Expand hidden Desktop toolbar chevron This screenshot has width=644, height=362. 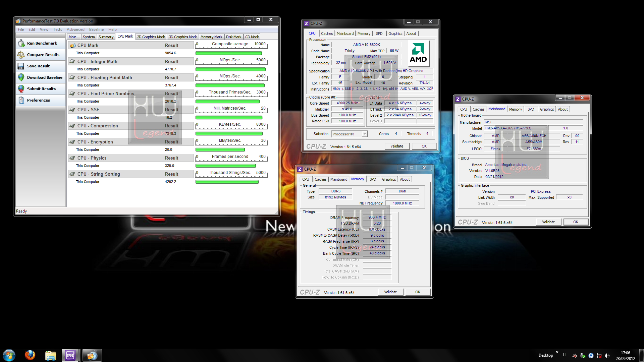(x=557, y=352)
